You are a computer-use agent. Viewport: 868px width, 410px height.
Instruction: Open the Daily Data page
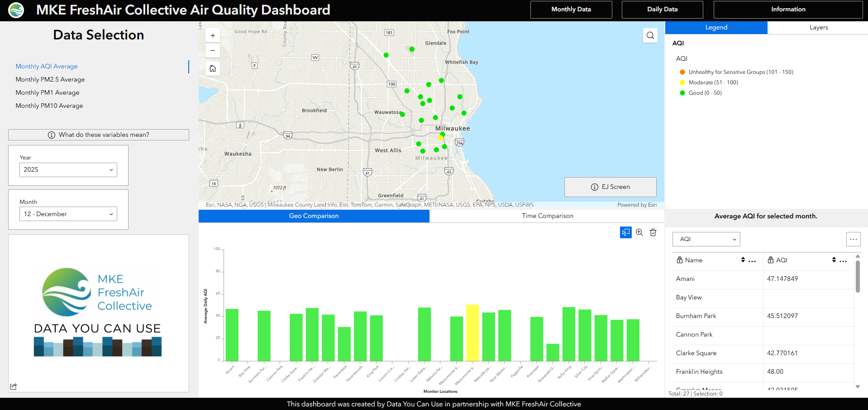pos(662,10)
